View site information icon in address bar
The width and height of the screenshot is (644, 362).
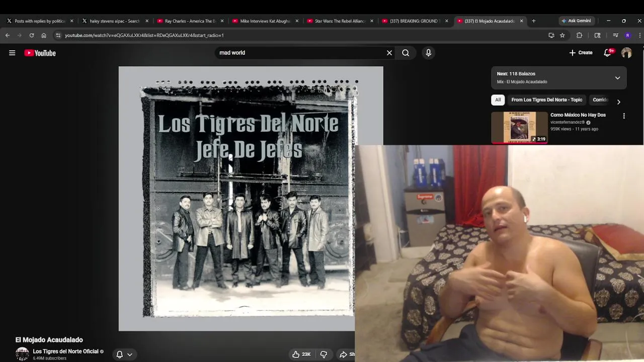58,35
